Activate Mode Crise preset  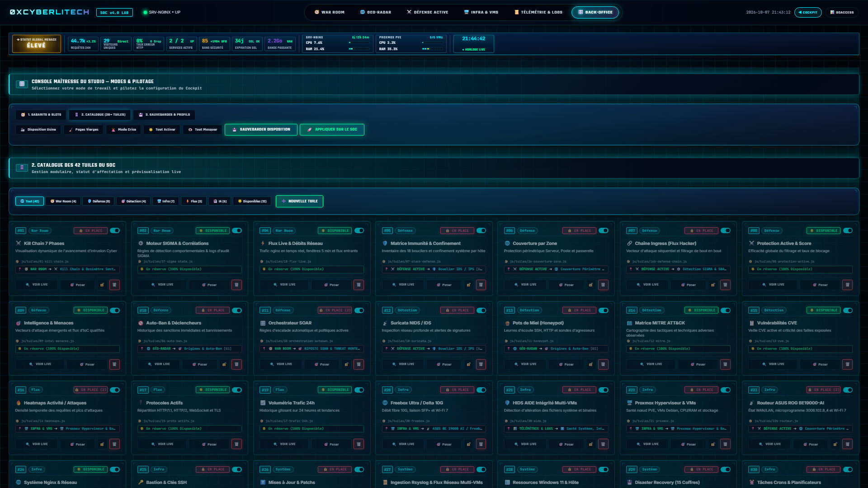pyautogui.click(x=123, y=130)
